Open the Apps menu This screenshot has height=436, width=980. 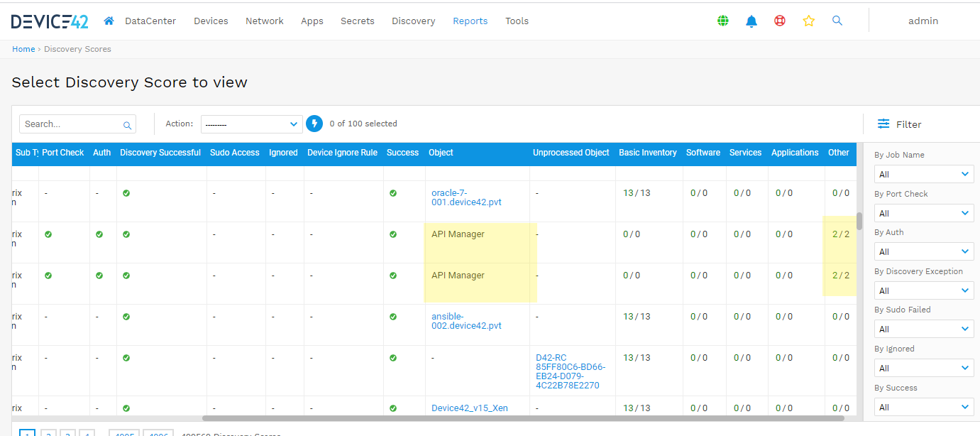(x=312, y=21)
